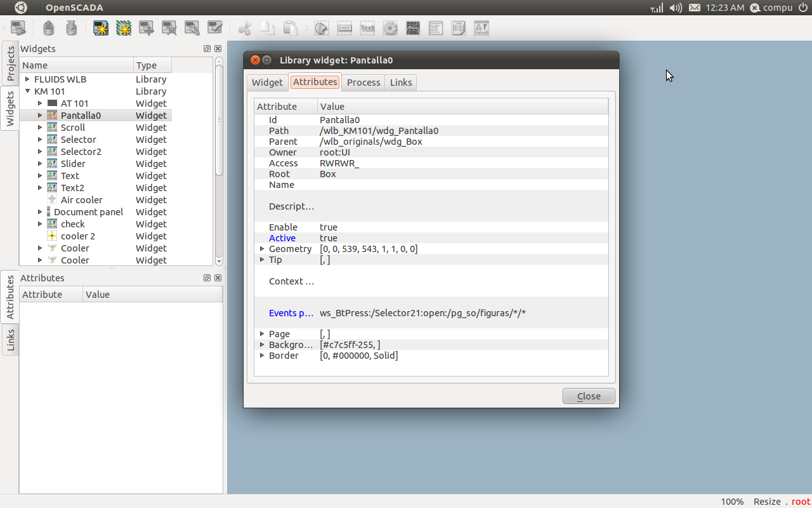Select the Diagram trend primitive toolbar icon
This screenshot has height=508, width=812.
(x=413, y=28)
